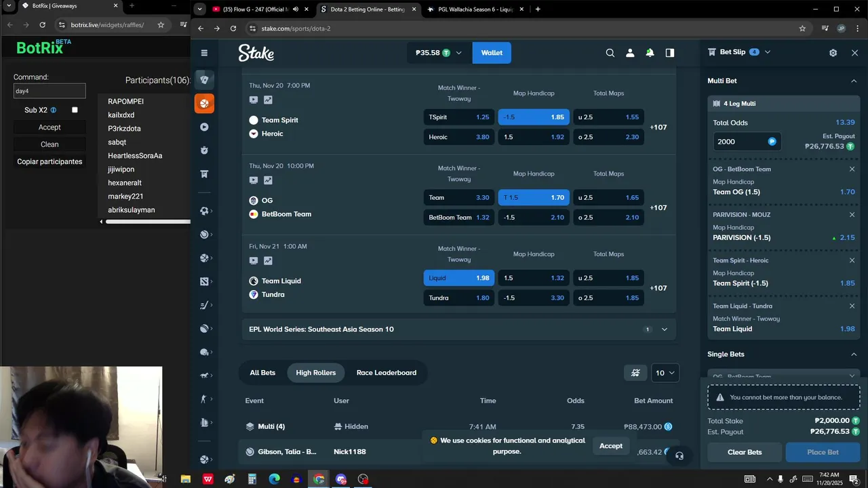This screenshot has height=488, width=868.
Task: Expand EPL World Series Southeast Asia Season 10
Action: tap(459, 329)
